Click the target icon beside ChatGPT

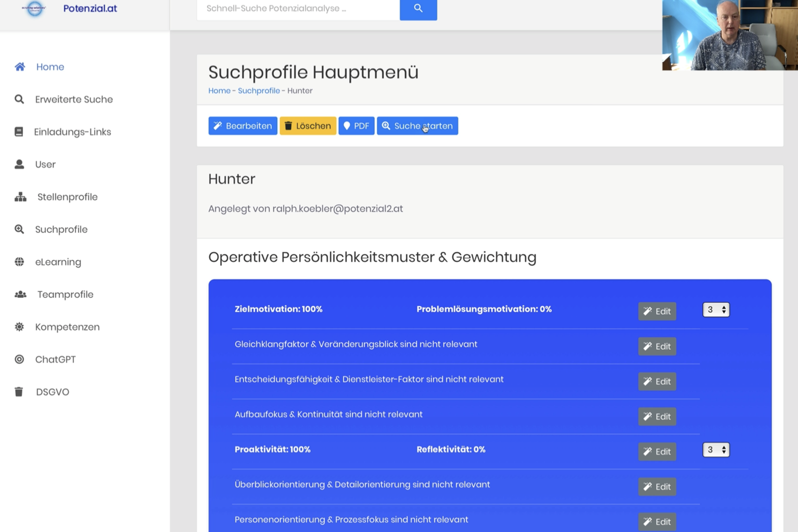(x=19, y=359)
